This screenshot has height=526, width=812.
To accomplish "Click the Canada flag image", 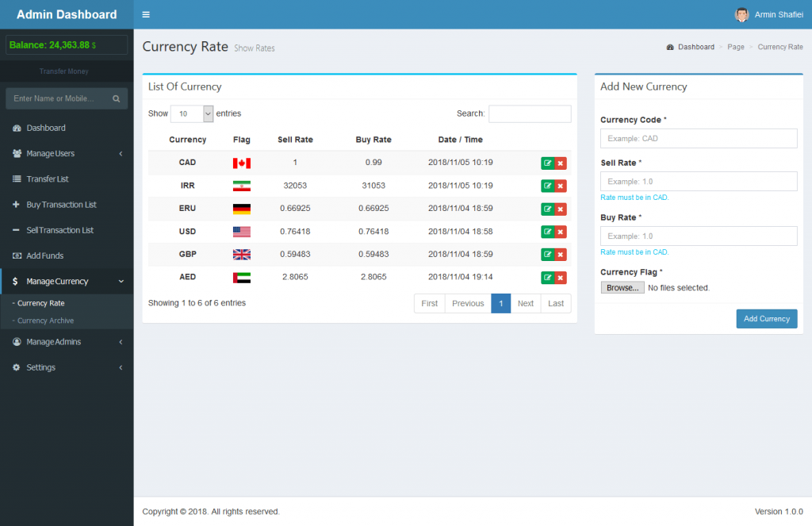I will tap(241, 163).
